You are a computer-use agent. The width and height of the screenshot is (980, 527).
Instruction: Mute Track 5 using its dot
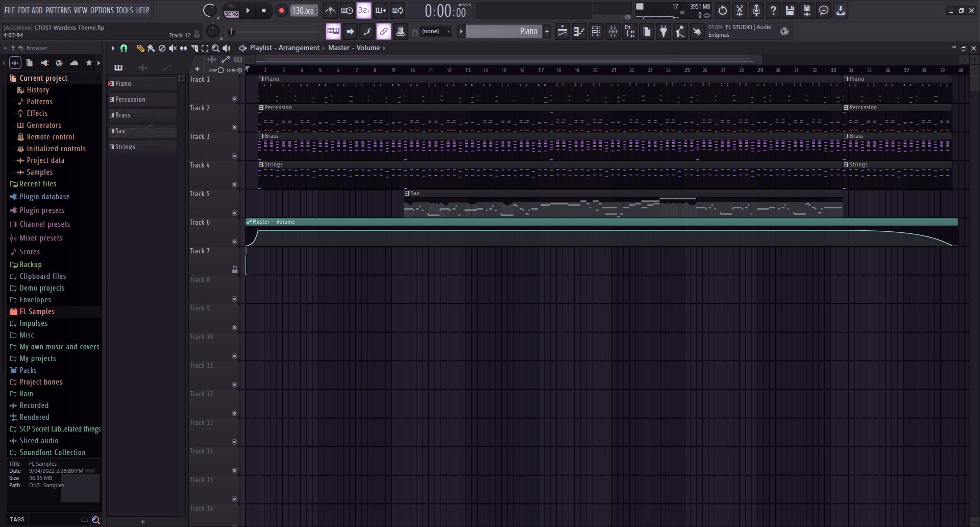point(235,213)
